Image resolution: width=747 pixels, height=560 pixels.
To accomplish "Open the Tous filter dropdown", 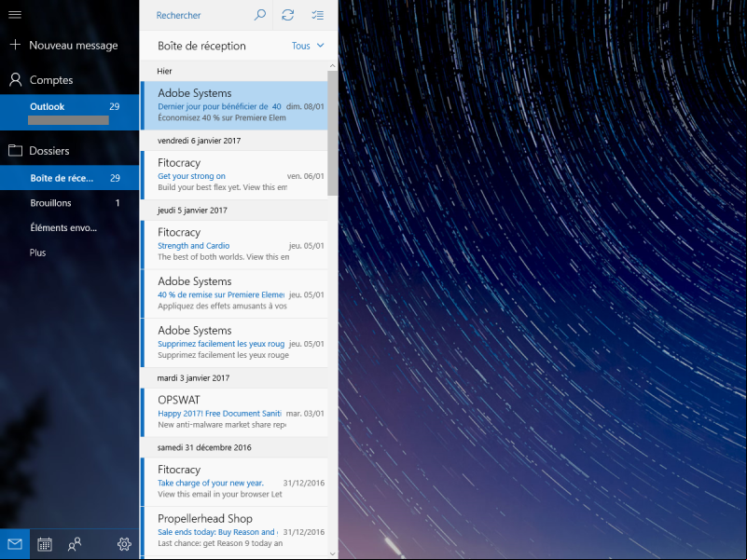I will coord(308,46).
